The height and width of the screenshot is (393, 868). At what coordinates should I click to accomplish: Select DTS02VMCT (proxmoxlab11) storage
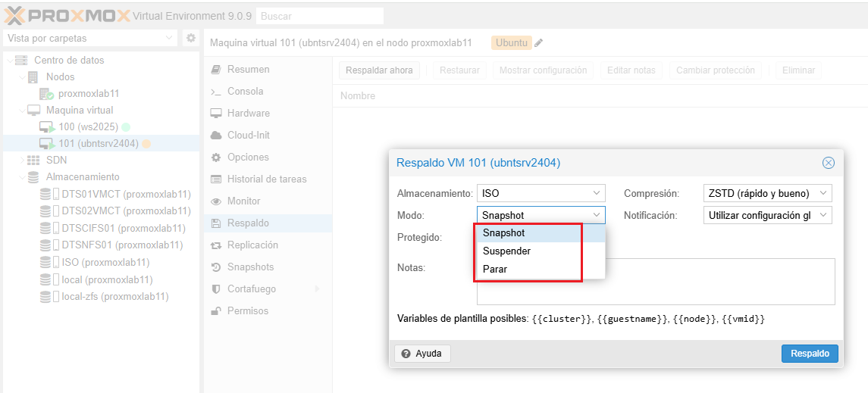[101, 211]
